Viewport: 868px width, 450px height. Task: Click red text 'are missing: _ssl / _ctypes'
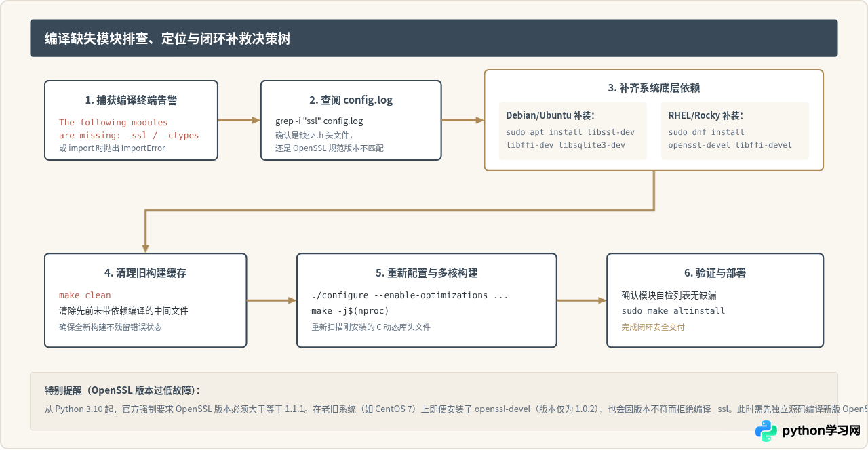[129, 135]
